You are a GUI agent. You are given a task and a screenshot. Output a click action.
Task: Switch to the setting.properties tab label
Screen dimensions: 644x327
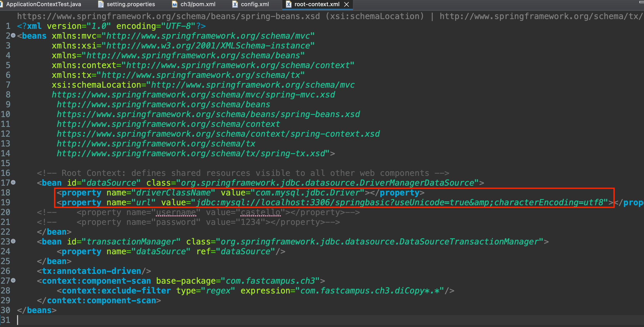click(x=131, y=4)
